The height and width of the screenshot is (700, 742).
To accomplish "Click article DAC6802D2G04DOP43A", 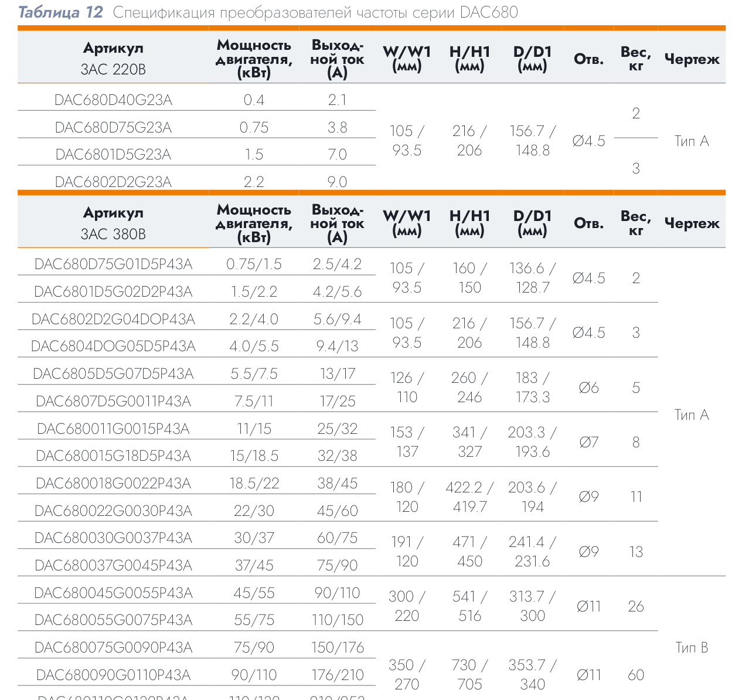I will tap(113, 320).
